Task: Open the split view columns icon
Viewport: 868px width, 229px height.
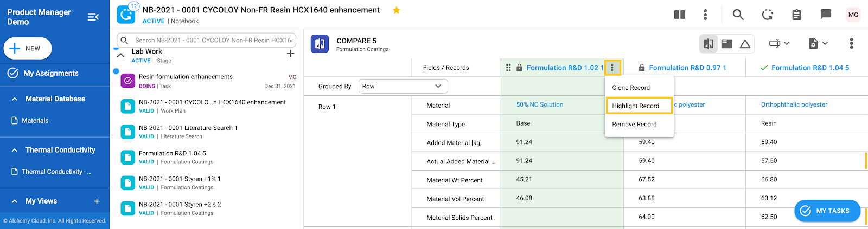Action: click(680, 15)
